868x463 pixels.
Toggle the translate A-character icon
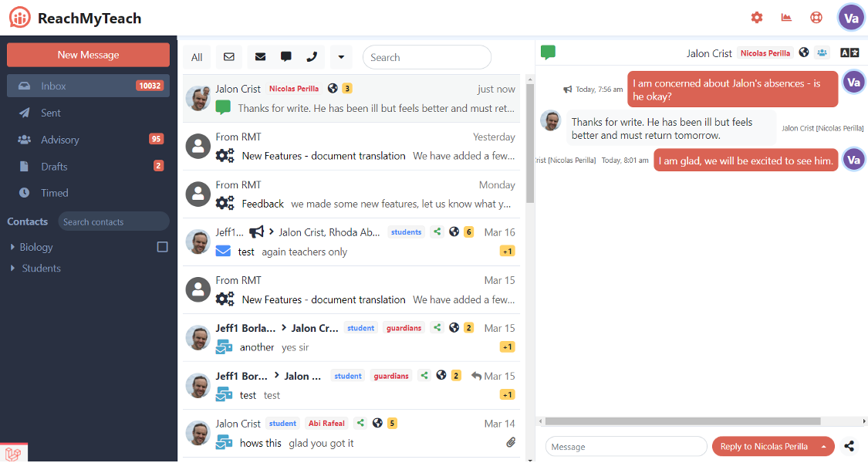click(x=849, y=52)
